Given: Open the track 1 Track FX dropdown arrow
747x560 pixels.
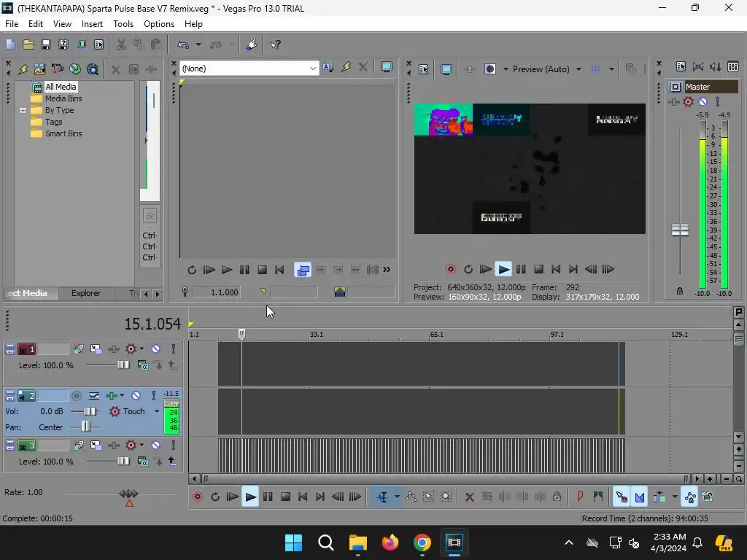Looking at the screenshot, I should [142, 349].
